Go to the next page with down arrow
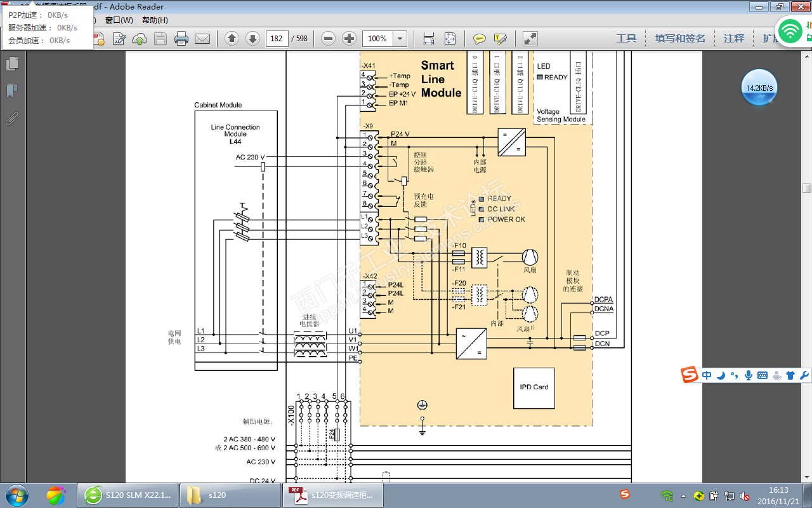The height and width of the screenshot is (508, 812). [252, 39]
